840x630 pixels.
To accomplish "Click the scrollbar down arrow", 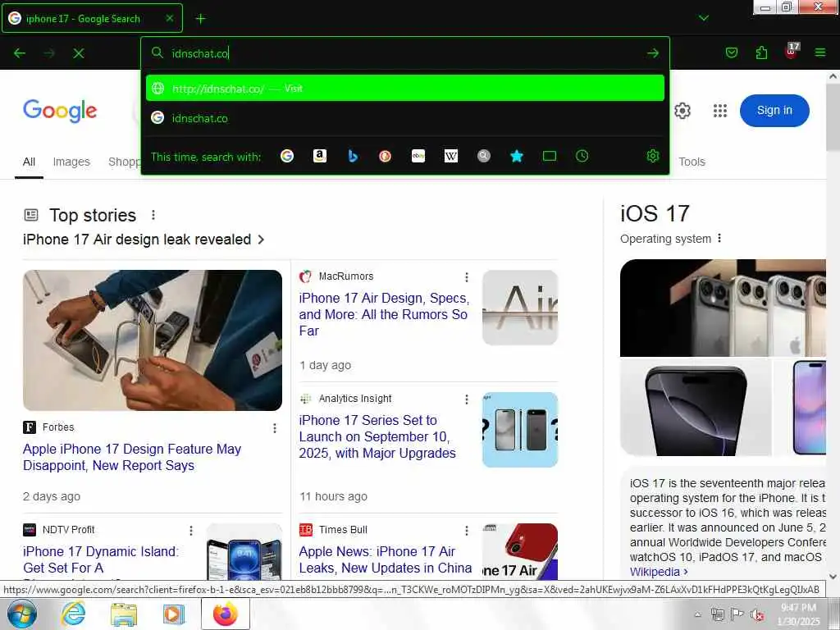I will pos(833,577).
